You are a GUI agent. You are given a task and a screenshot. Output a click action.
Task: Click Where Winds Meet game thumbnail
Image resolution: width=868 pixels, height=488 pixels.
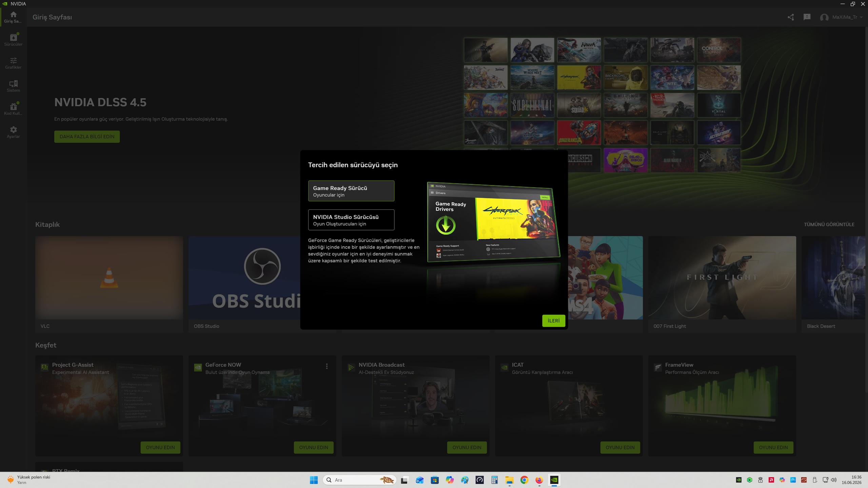(x=532, y=78)
